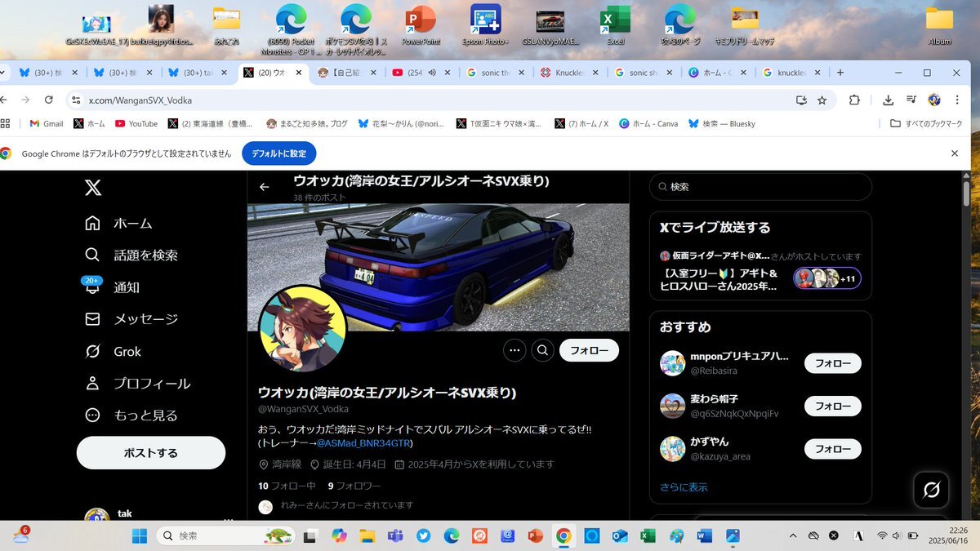980x551 pixels.
Task: Follow mnponプリキュア suggested account
Action: (x=833, y=363)
